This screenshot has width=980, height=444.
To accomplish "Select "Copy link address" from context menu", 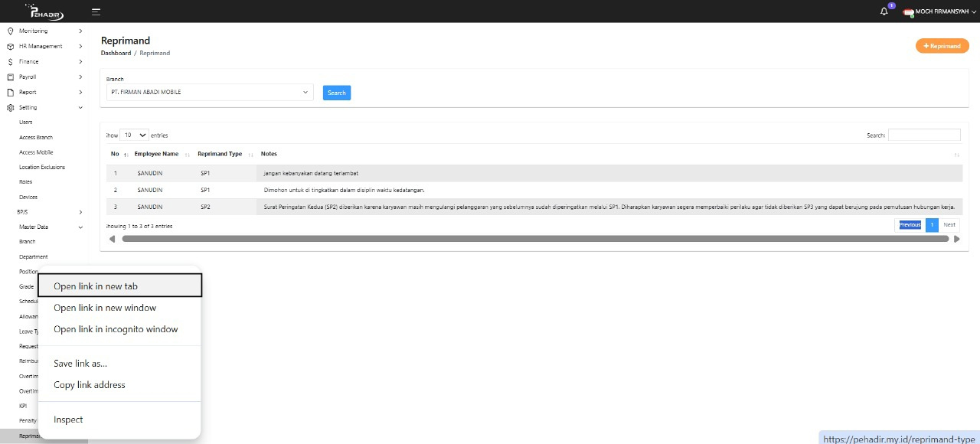I will pyautogui.click(x=90, y=385).
